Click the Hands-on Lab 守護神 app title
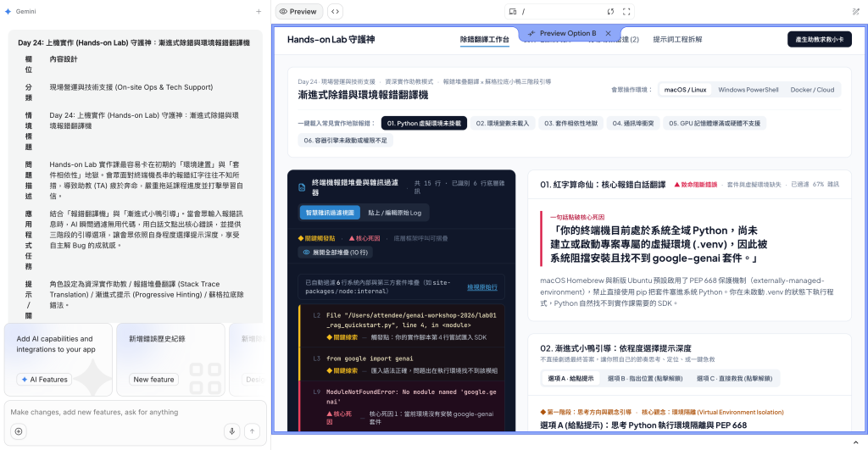The image size is (868, 450). point(331,39)
